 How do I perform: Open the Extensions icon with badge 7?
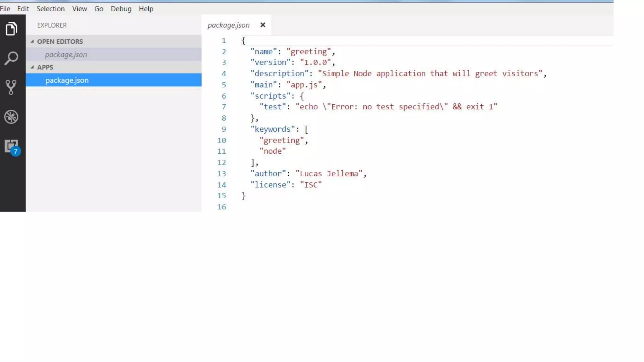[12, 146]
